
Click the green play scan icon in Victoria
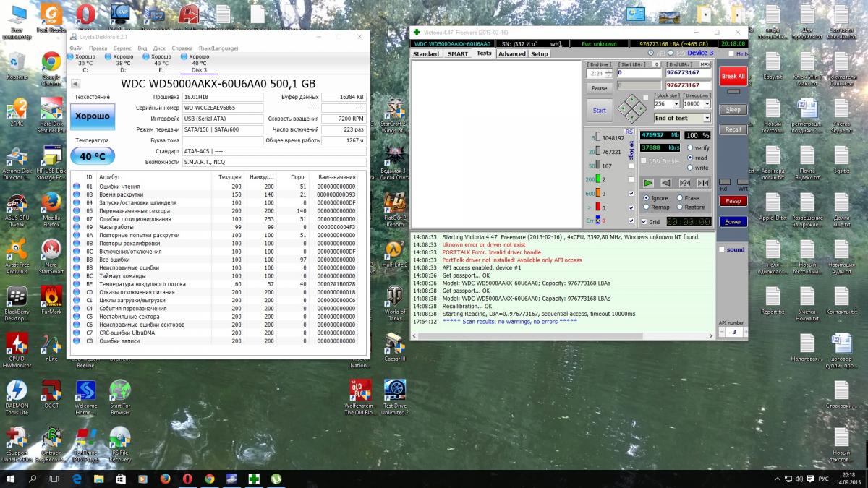point(648,183)
